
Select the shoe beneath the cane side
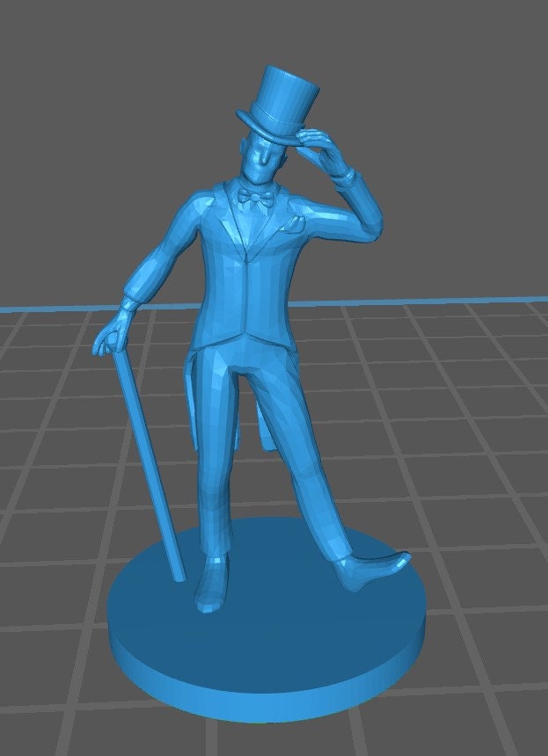click(211, 589)
